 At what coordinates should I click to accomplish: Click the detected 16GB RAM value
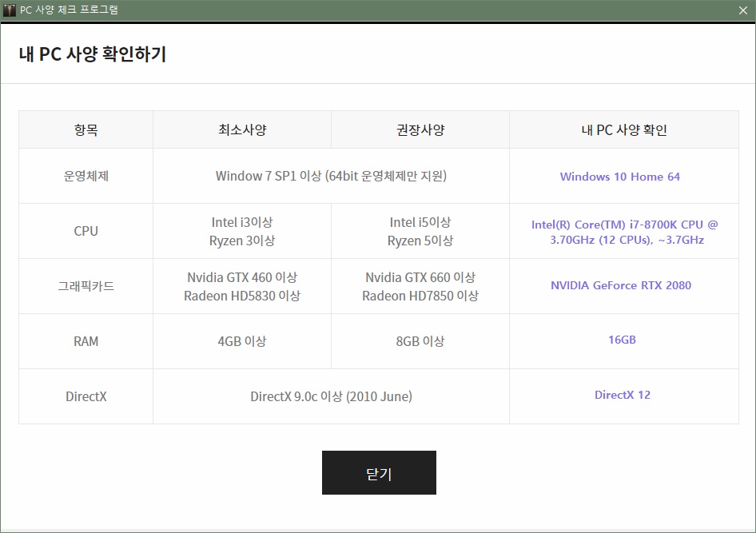[x=622, y=340]
